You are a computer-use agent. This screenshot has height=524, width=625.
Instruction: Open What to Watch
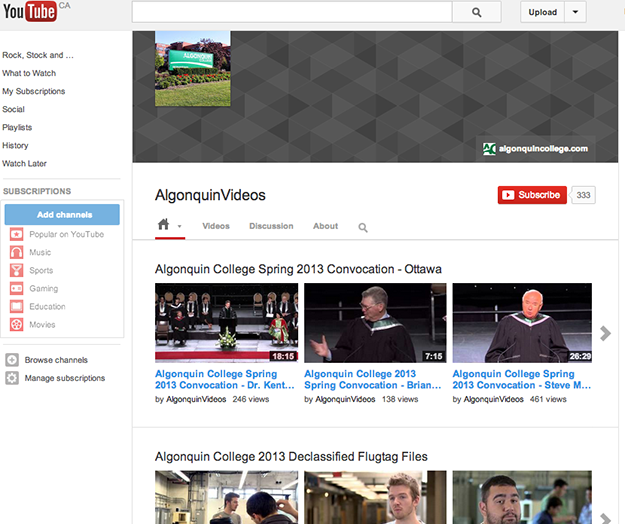29,73
